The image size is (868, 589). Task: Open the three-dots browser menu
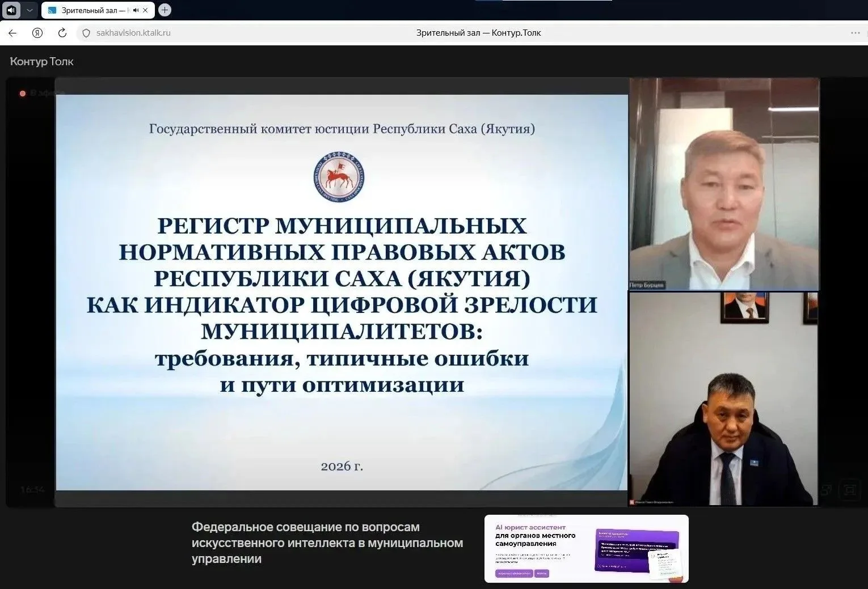(x=856, y=33)
